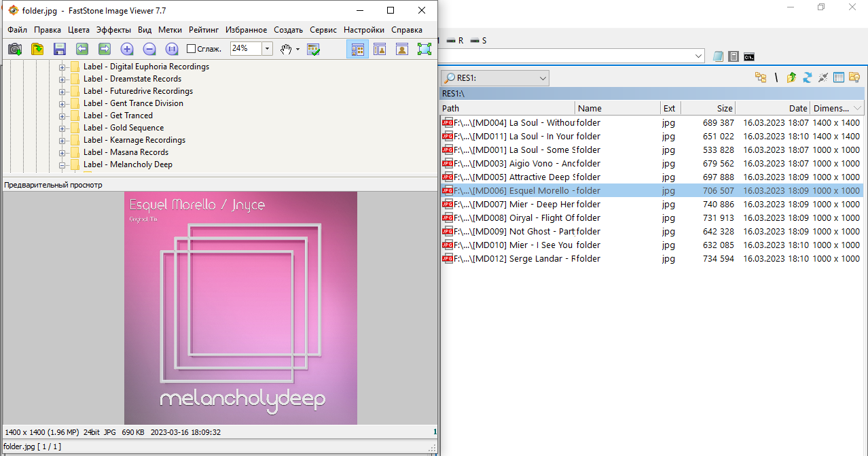
Task: Click the Zoom Out minus icon
Action: coord(149,49)
